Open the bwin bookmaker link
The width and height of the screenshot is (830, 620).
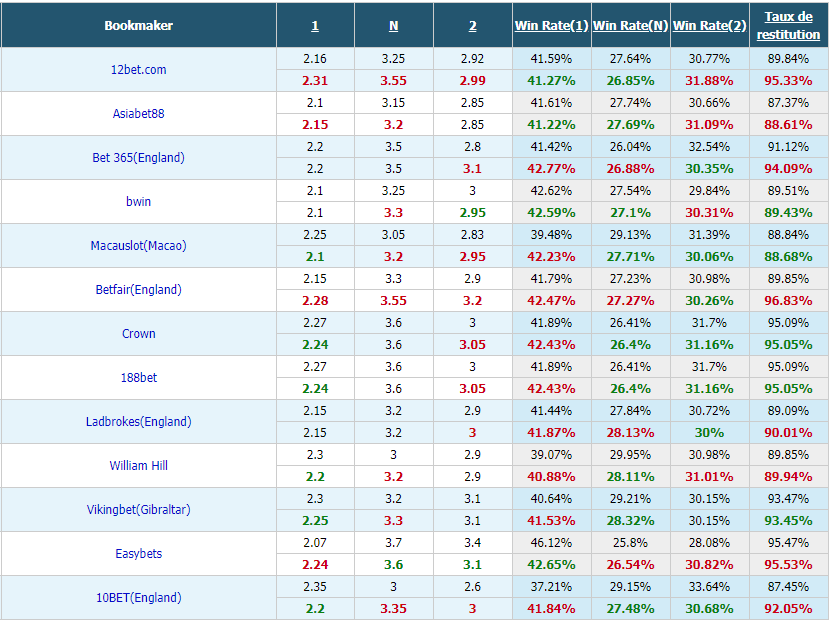point(138,201)
